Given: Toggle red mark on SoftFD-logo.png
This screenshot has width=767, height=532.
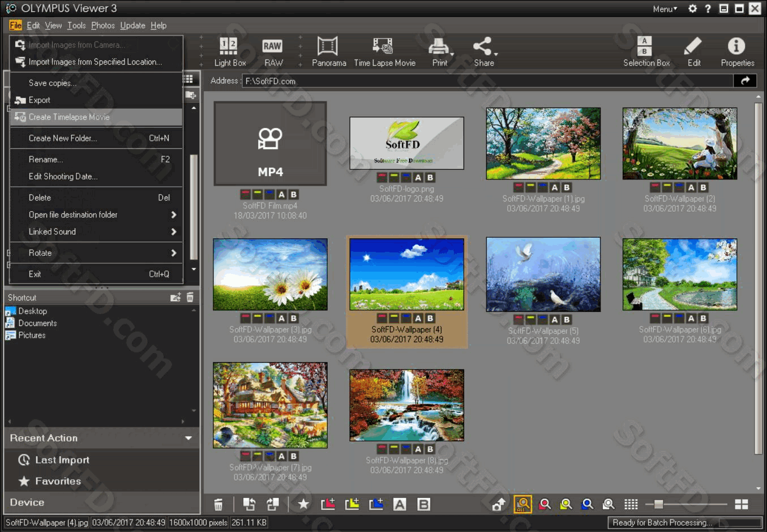Looking at the screenshot, I should pyautogui.click(x=383, y=178).
